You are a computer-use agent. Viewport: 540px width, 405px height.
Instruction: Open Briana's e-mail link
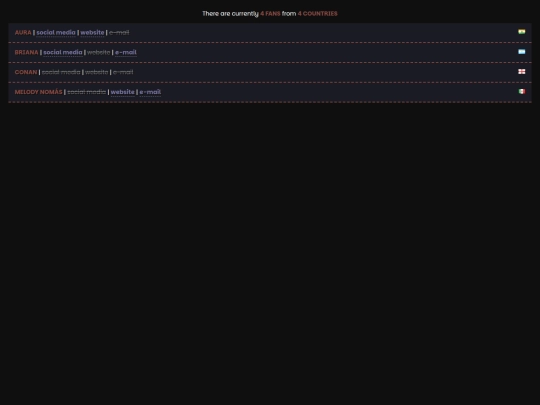pos(126,52)
